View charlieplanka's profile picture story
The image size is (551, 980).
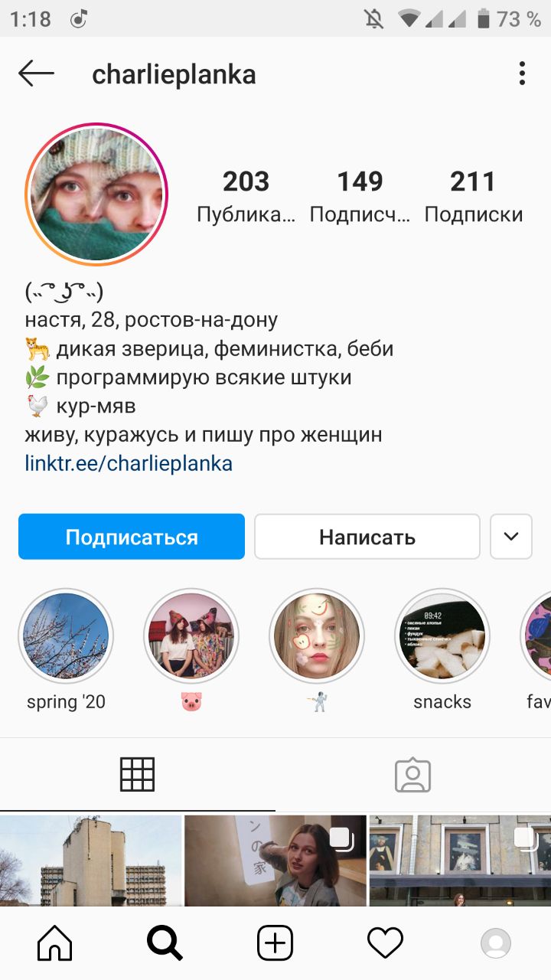96,194
